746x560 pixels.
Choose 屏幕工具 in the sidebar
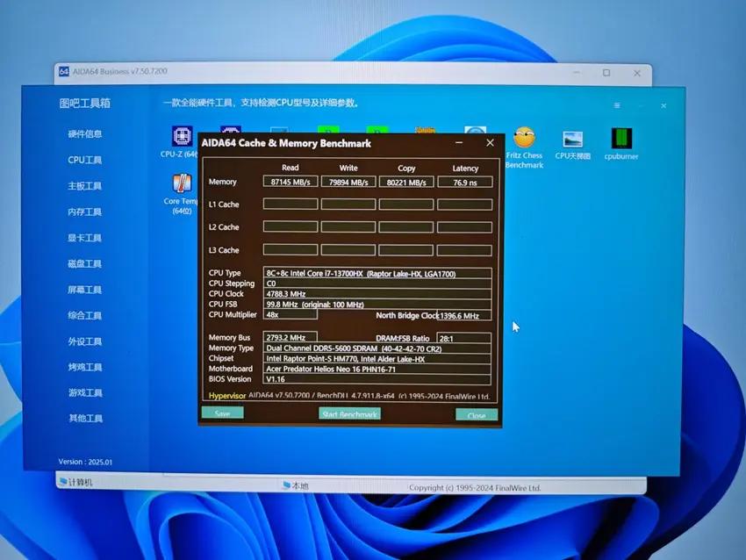pyautogui.click(x=84, y=290)
